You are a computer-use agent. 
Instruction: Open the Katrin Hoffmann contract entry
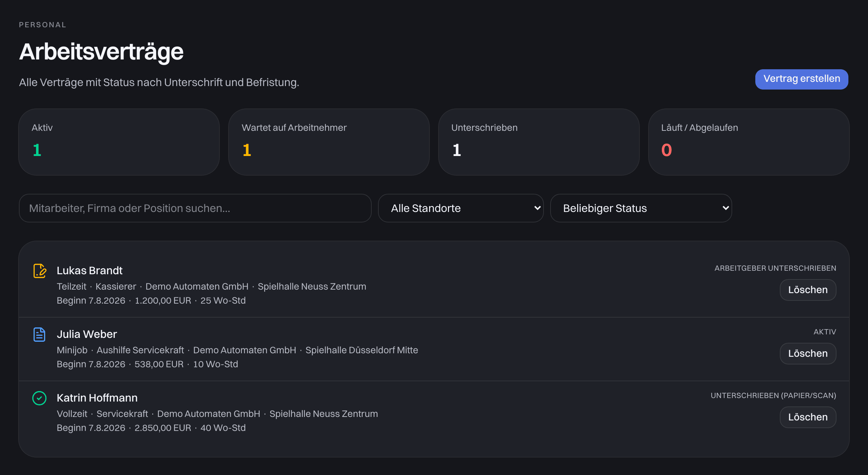434,412
